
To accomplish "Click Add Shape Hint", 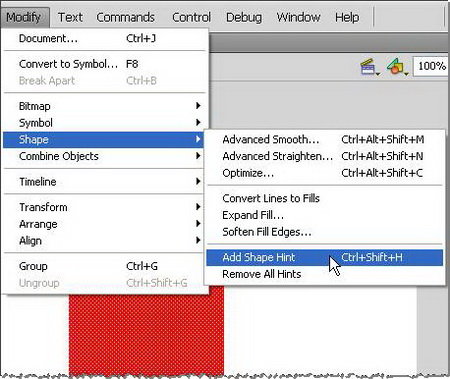I will click(325, 257).
